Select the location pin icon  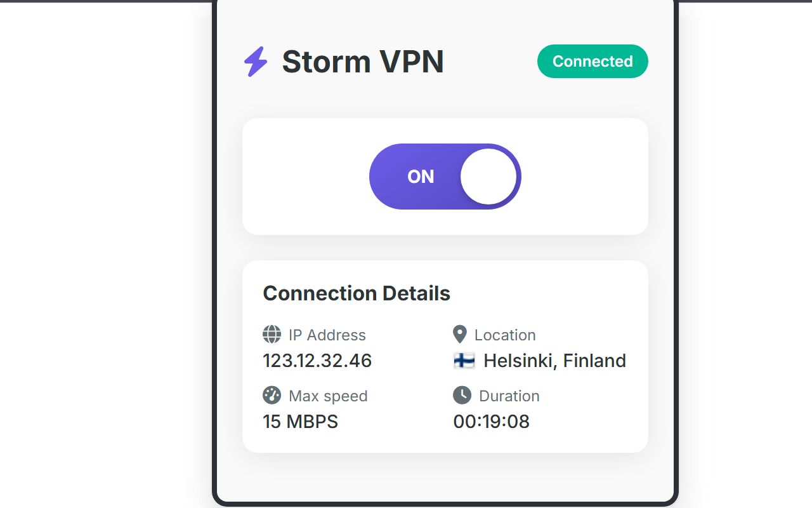coord(461,333)
